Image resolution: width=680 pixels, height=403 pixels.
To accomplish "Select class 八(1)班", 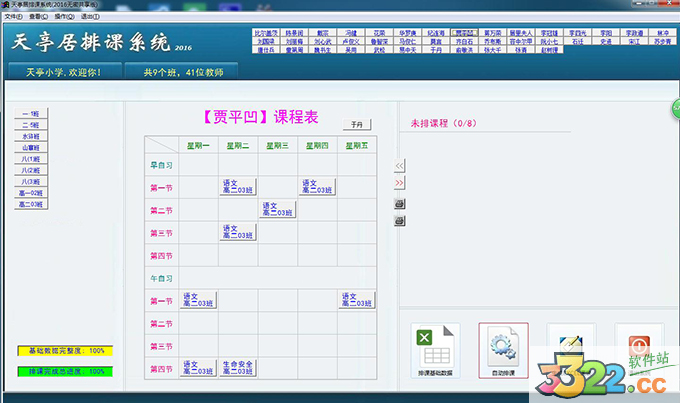I will pyautogui.click(x=31, y=159).
